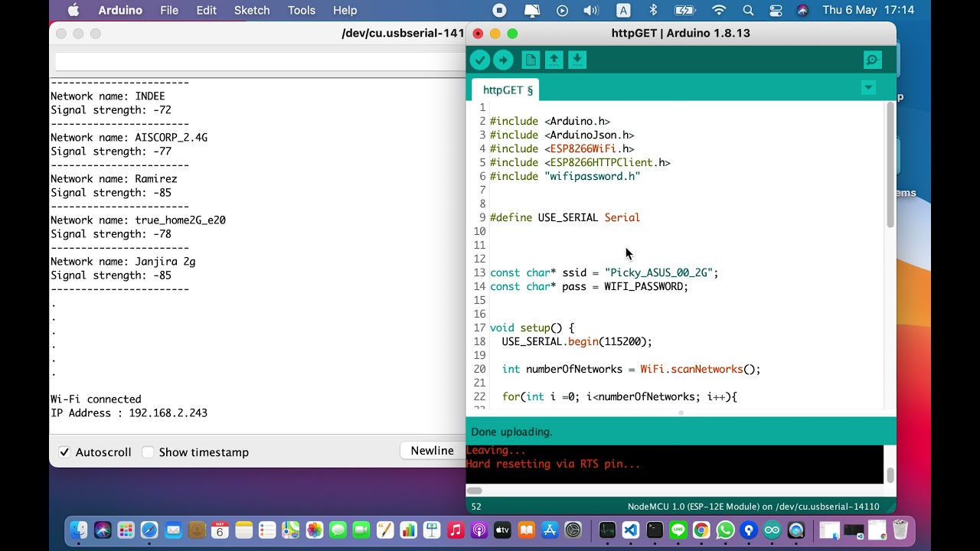
Task: Create a new sketch with the New icon
Action: [x=531, y=60]
